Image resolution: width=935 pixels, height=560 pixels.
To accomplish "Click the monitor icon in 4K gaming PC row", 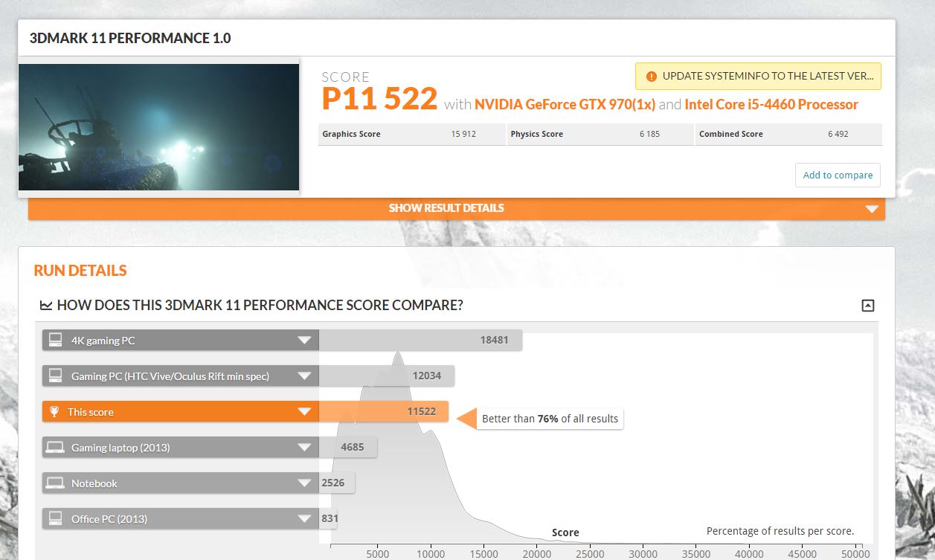I will (54, 341).
